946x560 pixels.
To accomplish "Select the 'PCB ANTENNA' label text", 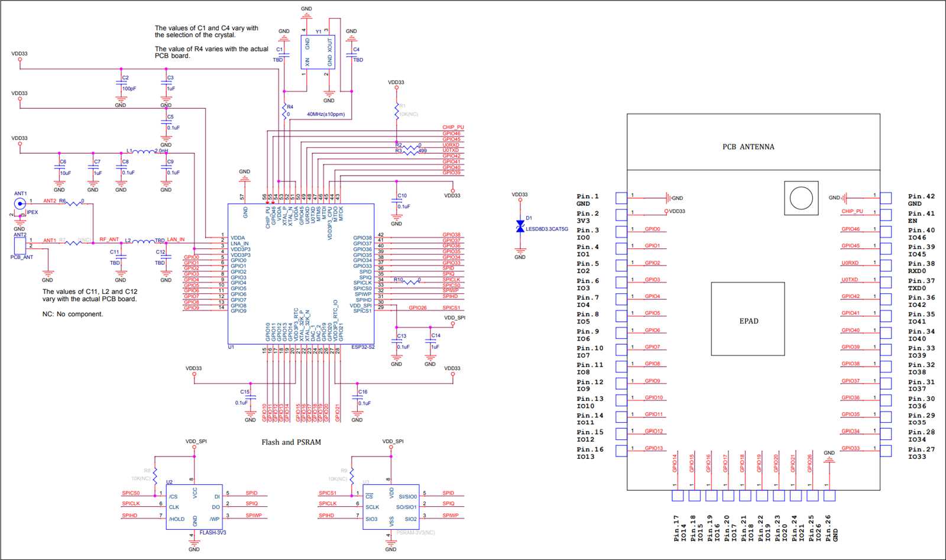I will [750, 147].
